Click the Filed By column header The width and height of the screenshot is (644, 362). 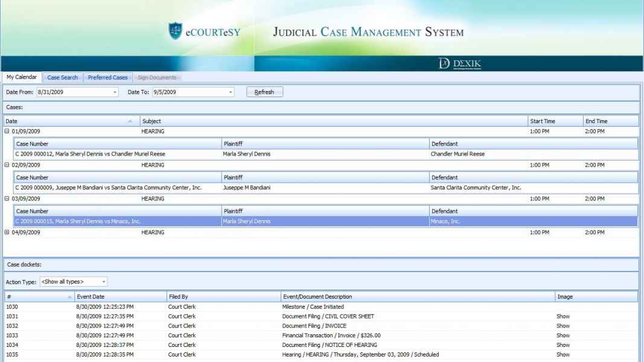223,297
